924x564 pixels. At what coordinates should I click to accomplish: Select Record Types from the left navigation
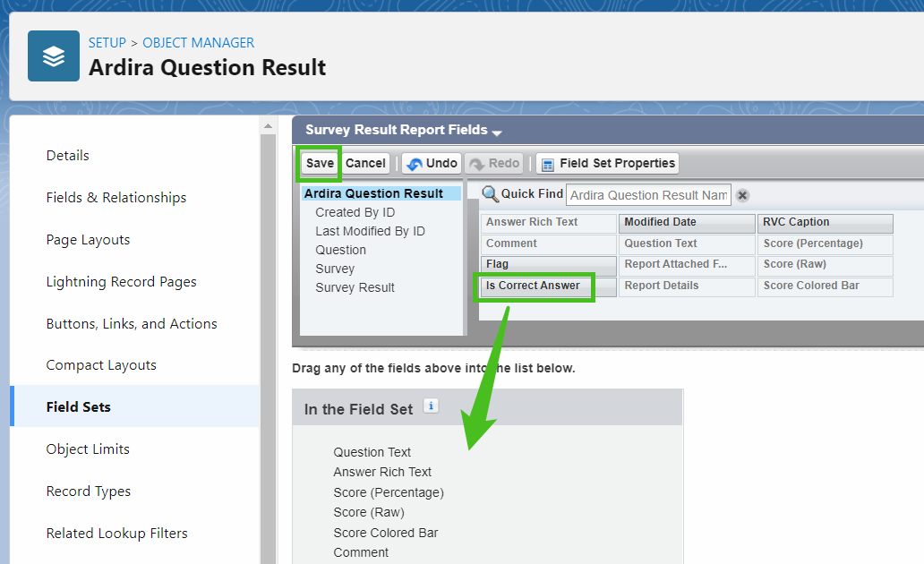coord(88,491)
